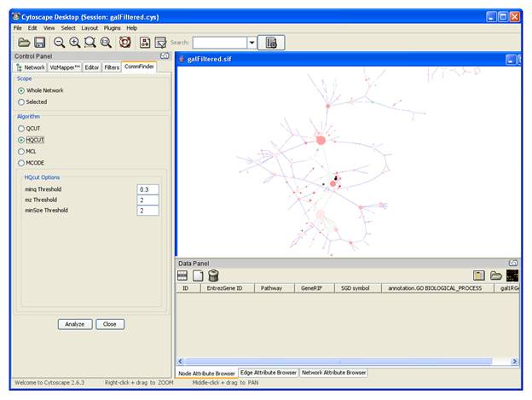Click the SGD symbol column header
This screenshot has height=400, width=532.
tap(358, 288)
